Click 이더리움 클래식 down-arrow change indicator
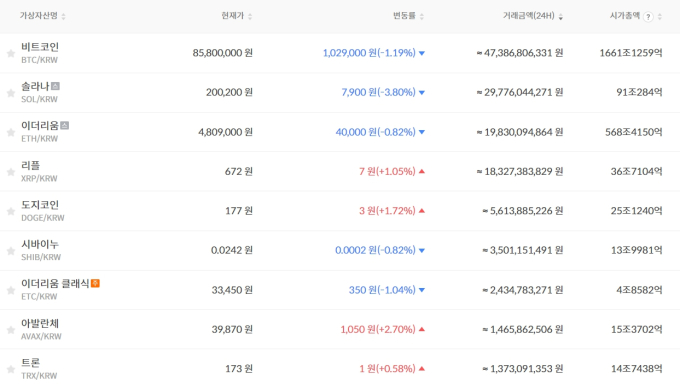The height and width of the screenshot is (388, 680). 422,290
